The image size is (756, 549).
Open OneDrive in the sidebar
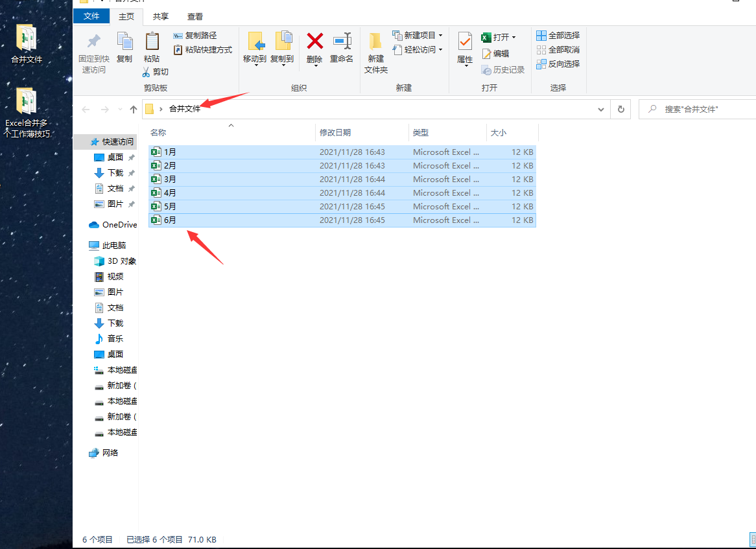tap(113, 225)
